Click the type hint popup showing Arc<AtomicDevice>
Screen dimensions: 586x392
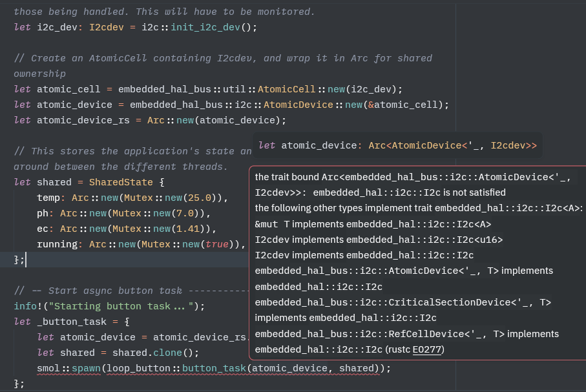coord(397,146)
